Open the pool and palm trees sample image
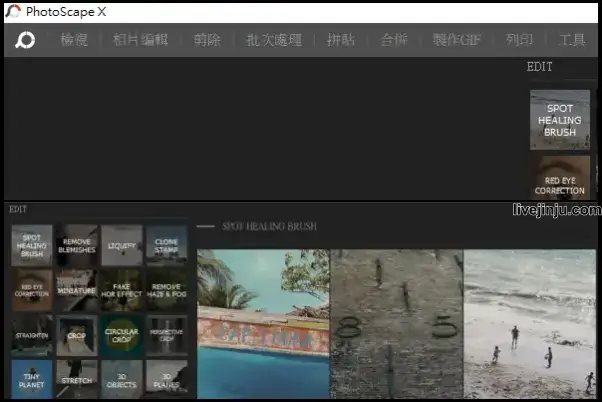This screenshot has width=602, height=402. pyautogui.click(x=263, y=324)
